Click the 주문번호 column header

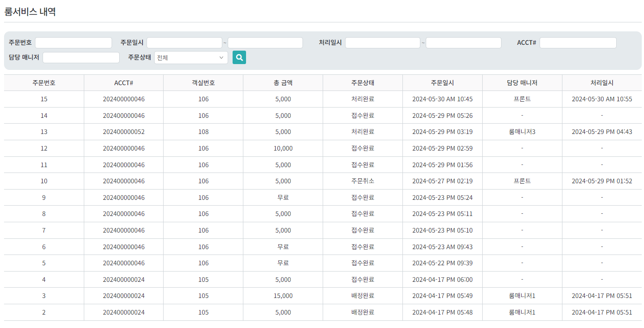tap(44, 83)
